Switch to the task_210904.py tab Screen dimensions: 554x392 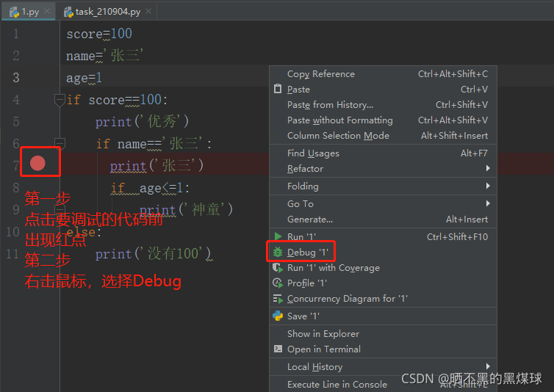pyautogui.click(x=107, y=12)
